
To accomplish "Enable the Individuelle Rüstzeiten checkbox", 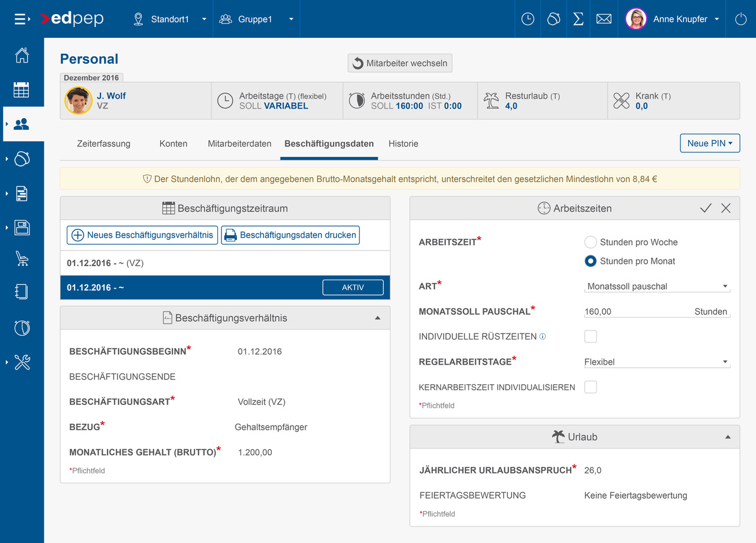I will click(x=590, y=336).
